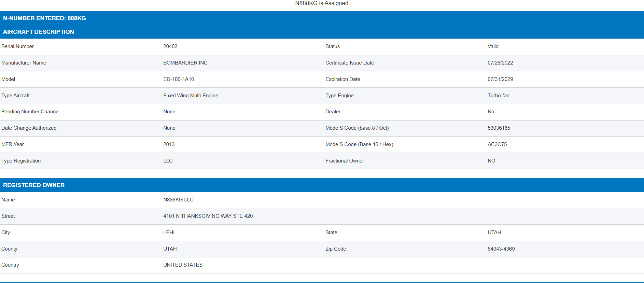
Task: Select 'UTAH' in the County row
Action: 170,249
